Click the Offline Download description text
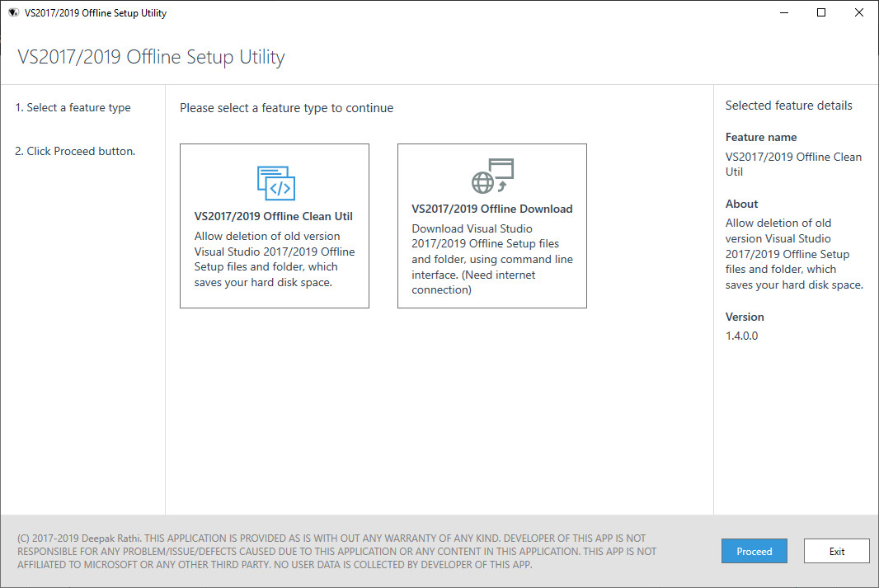 (x=492, y=259)
